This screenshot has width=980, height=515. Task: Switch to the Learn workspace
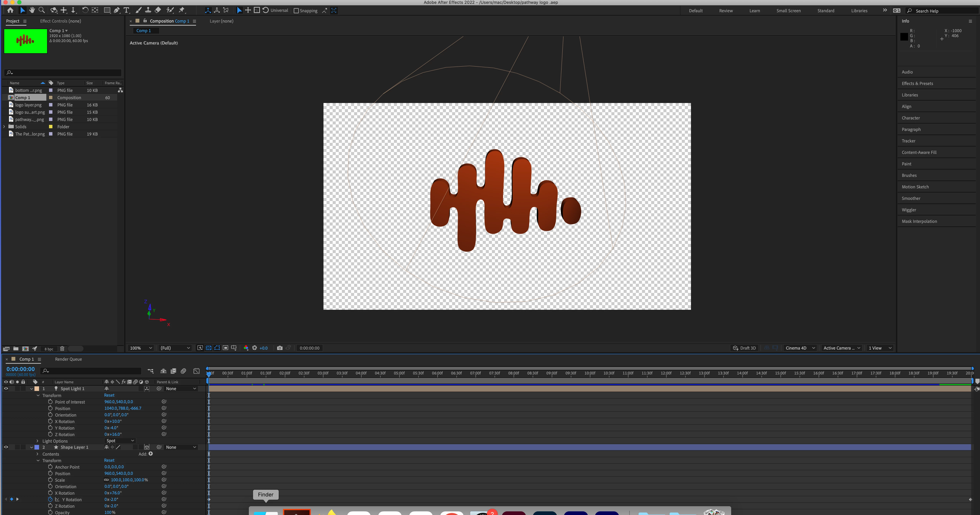pyautogui.click(x=754, y=11)
